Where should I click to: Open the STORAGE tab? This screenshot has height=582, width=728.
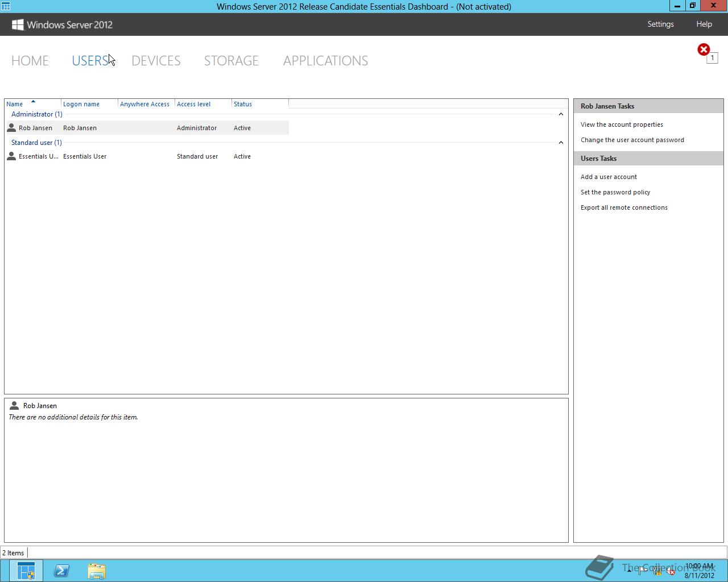point(231,61)
